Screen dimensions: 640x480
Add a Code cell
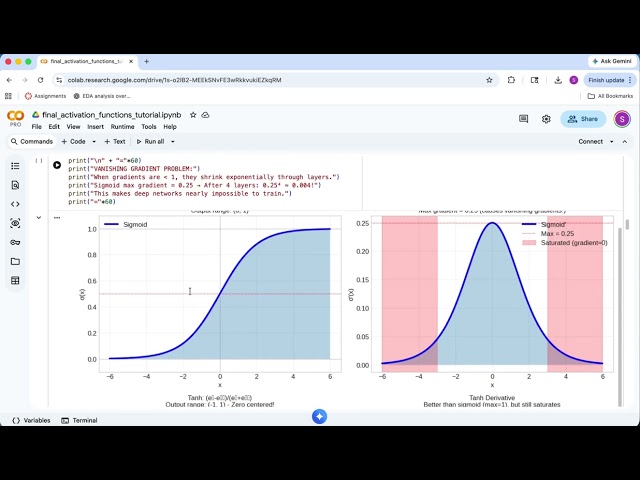point(73,142)
